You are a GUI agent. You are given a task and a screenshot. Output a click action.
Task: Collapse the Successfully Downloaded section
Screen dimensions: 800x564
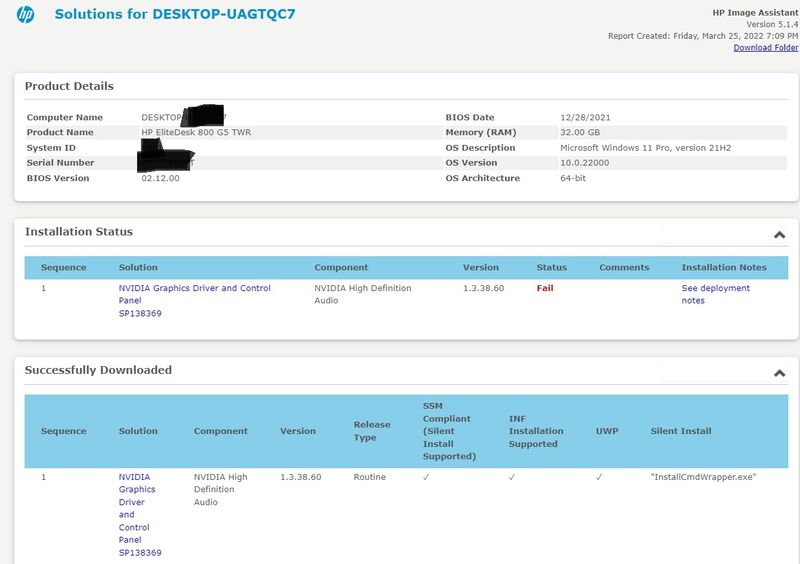coord(779,373)
